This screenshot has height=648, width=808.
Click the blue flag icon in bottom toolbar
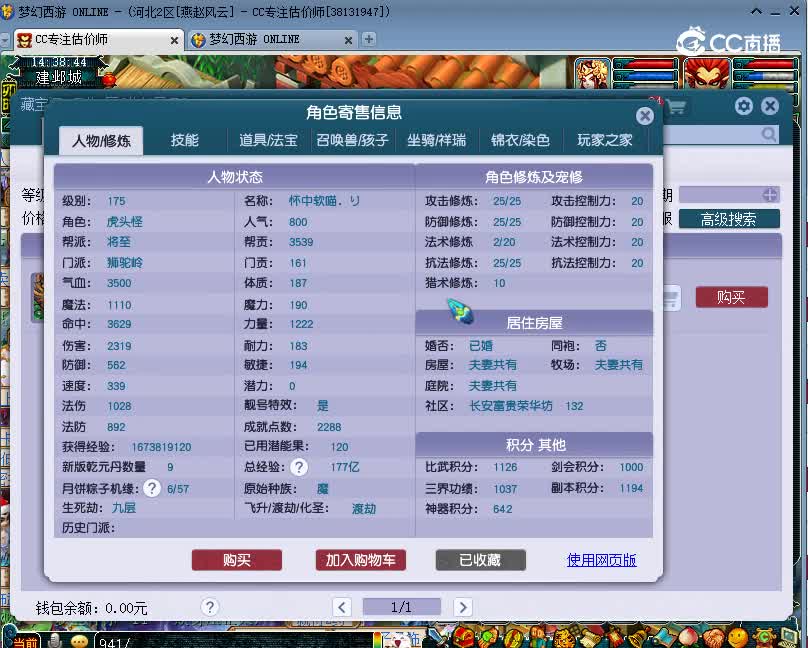[664, 638]
